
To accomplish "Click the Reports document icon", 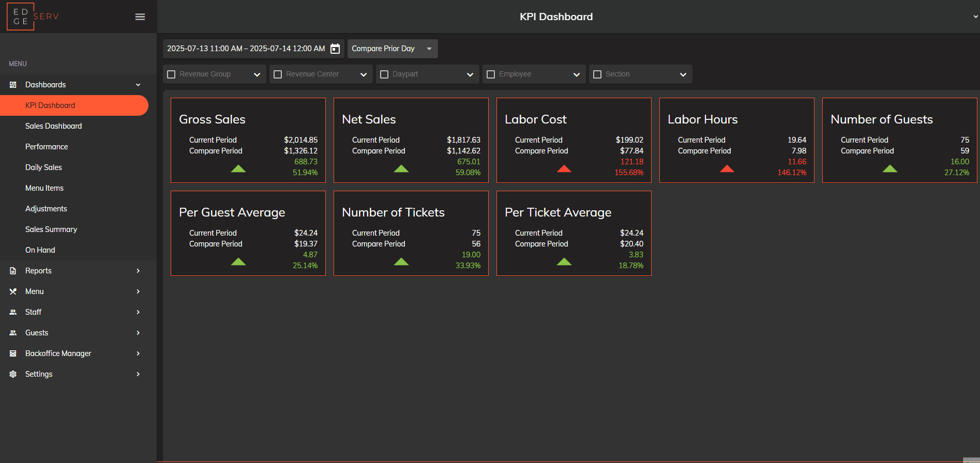I will point(13,271).
